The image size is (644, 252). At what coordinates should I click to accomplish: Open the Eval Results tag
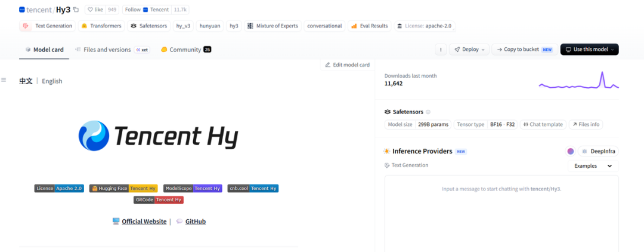370,26
